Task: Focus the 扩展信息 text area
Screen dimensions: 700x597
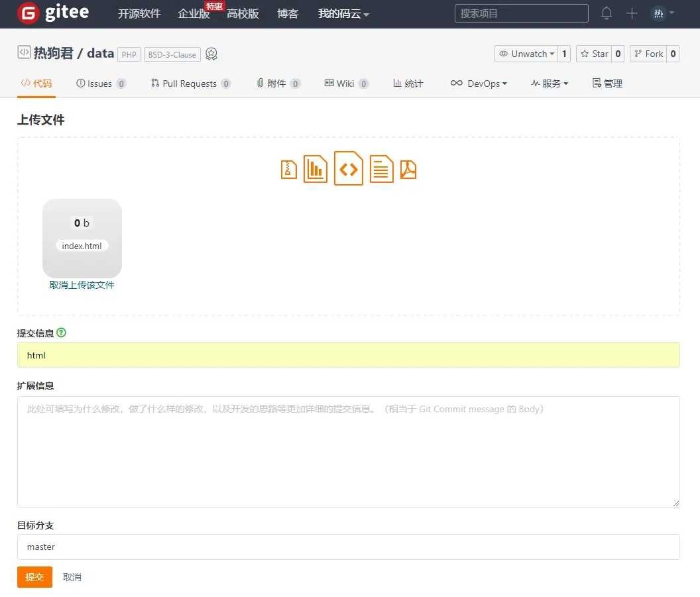Action: coord(348,451)
